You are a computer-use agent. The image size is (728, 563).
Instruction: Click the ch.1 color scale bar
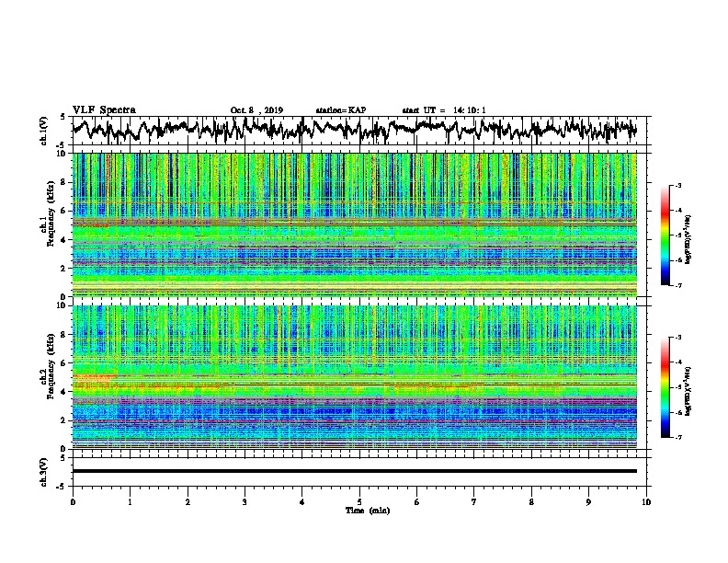click(665, 236)
